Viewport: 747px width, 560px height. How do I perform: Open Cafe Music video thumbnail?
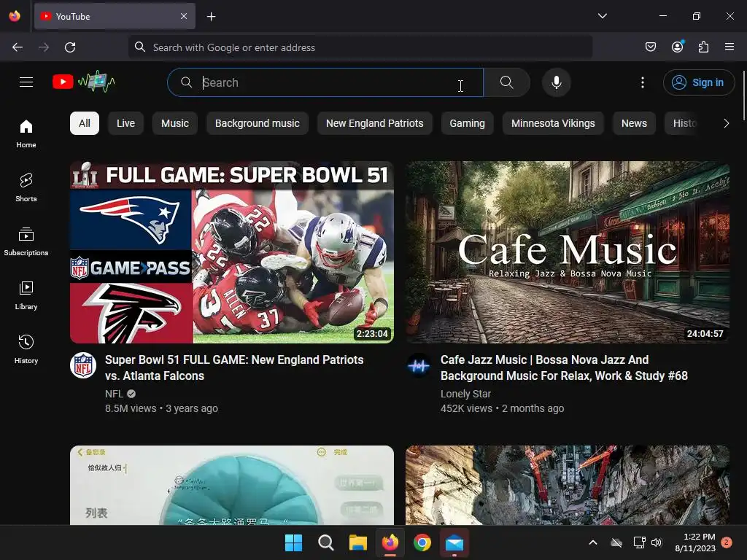point(568,252)
